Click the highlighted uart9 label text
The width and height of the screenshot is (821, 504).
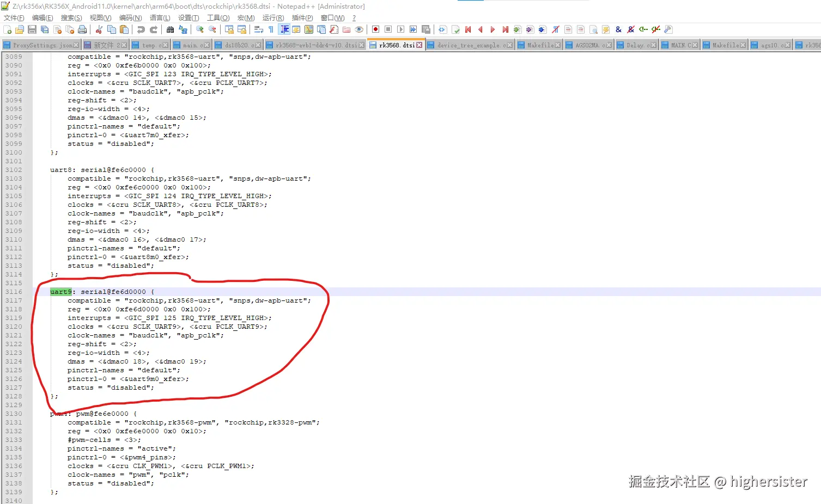point(61,292)
